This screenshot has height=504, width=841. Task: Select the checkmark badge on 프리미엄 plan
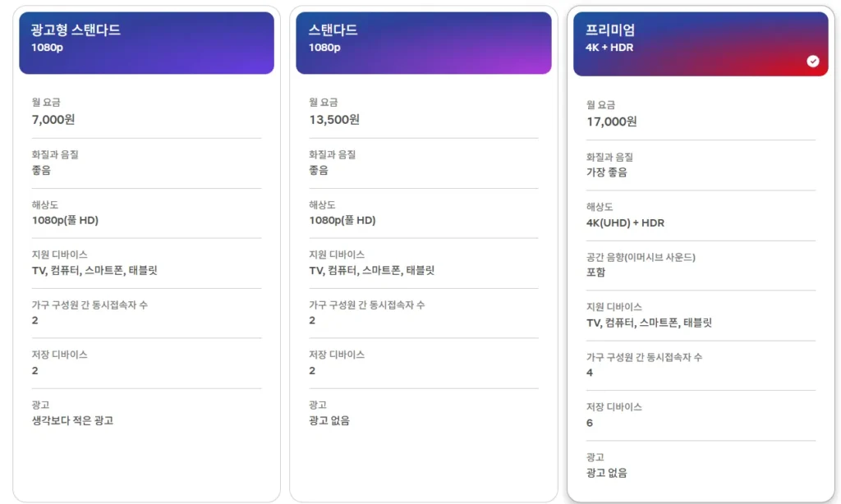tap(813, 61)
